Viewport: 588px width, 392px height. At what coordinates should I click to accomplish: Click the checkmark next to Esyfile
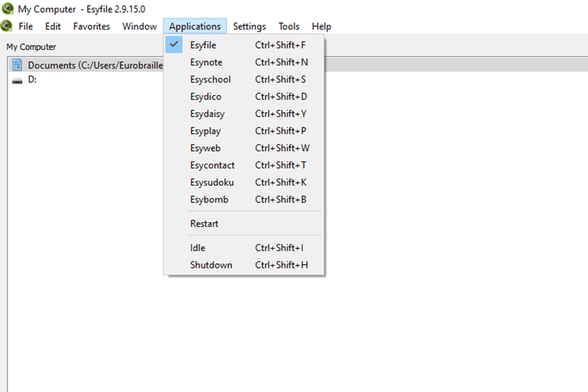point(174,44)
